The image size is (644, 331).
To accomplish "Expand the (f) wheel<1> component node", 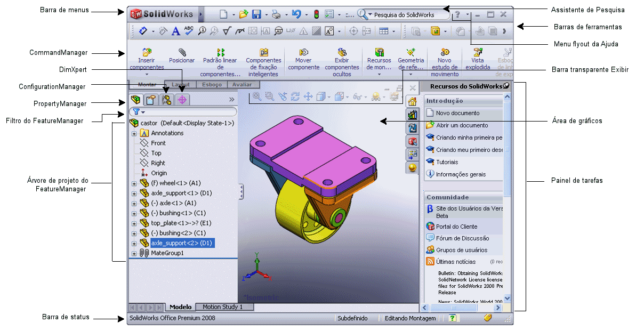I will (x=134, y=183).
